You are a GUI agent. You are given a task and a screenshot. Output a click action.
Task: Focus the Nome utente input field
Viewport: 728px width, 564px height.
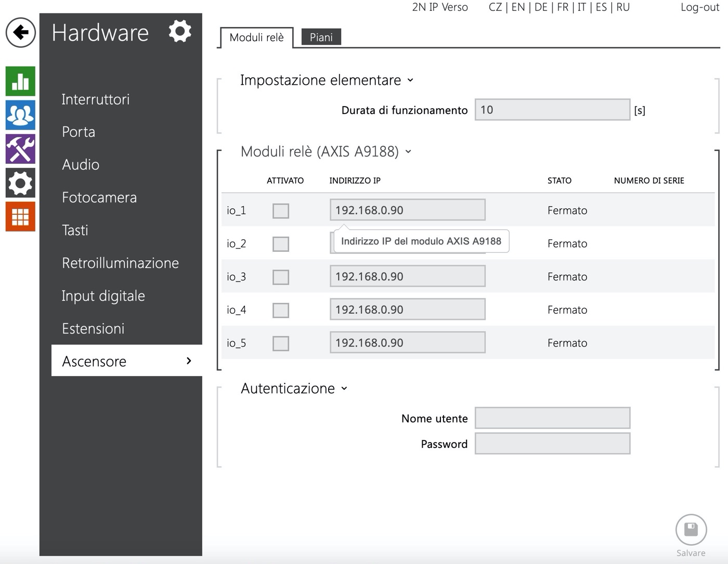pyautogui.click(x=552, y=418)
